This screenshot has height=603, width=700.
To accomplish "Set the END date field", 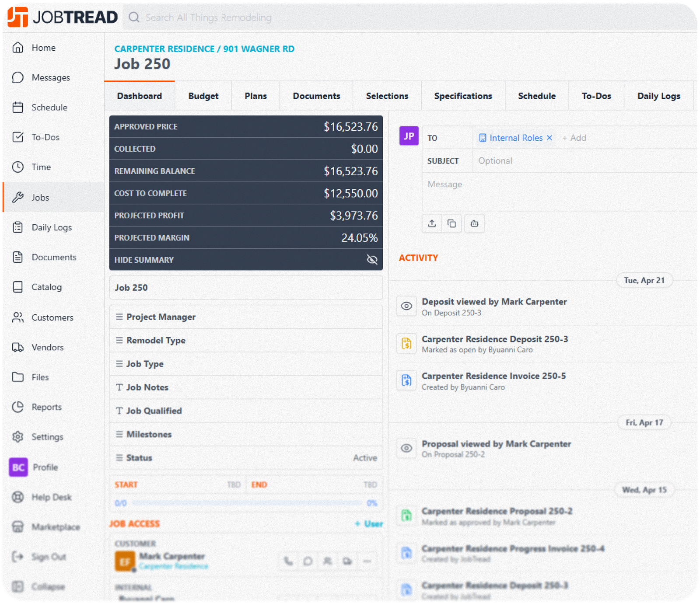I will [x=314, y=484].
